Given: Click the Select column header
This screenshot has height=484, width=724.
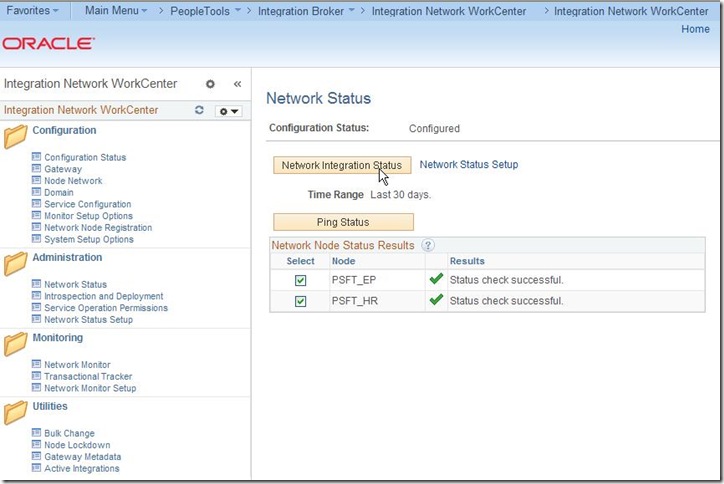Looking at the screenshot, I should (300, 261).
